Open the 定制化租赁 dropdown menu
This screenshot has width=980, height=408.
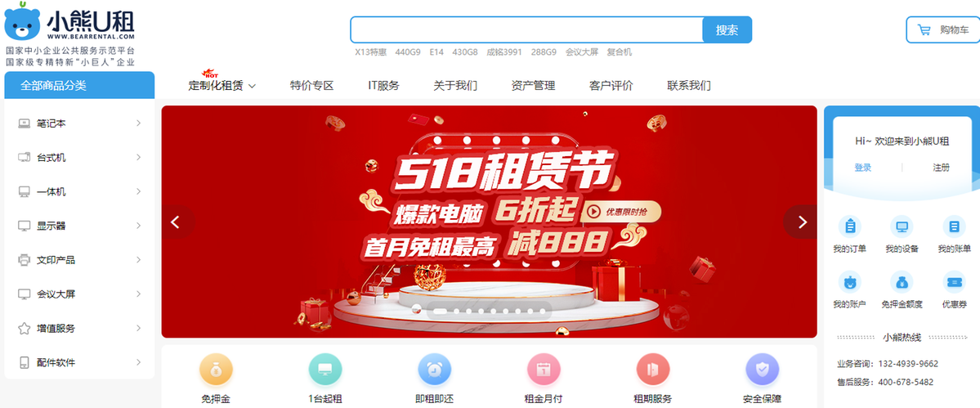point(222,86)
